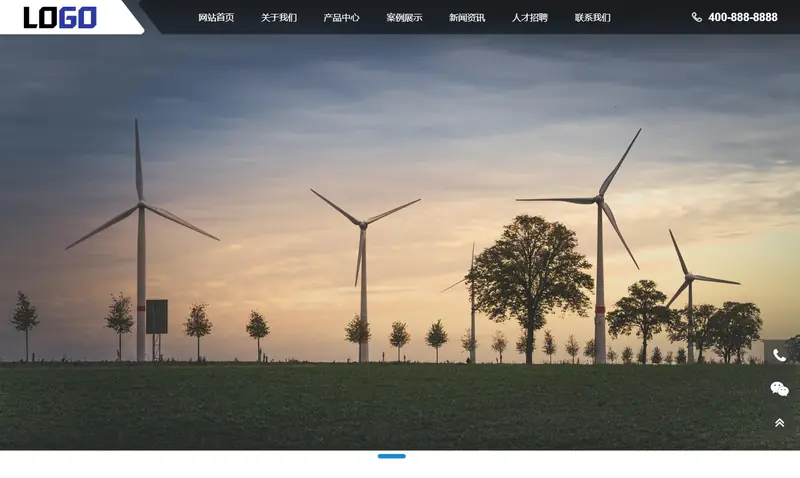Image resolution: width=800 pixels, height=478 pixels.
Task: Select the blue banner slide indicator
Action: click(392, 456)
